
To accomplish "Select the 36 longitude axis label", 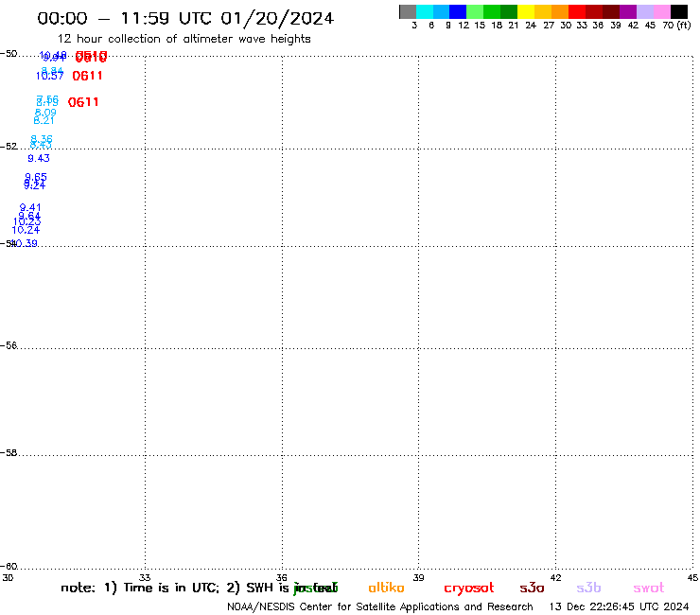I will point(282,578).
